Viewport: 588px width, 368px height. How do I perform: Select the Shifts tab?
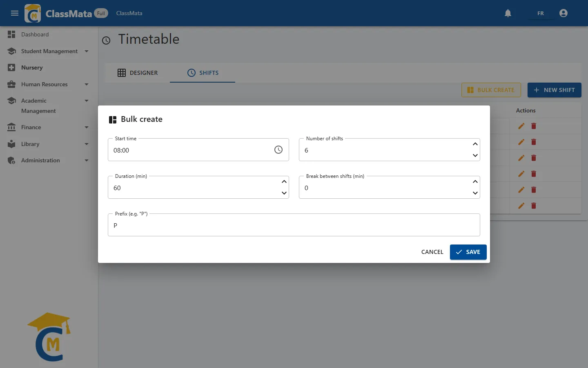[x=203, y=73]
